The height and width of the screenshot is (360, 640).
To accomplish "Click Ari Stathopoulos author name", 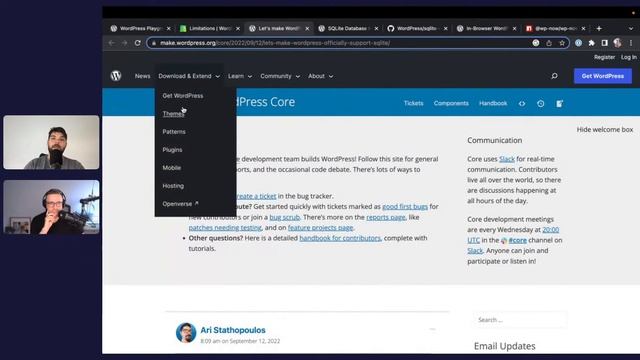I will 233,330.
